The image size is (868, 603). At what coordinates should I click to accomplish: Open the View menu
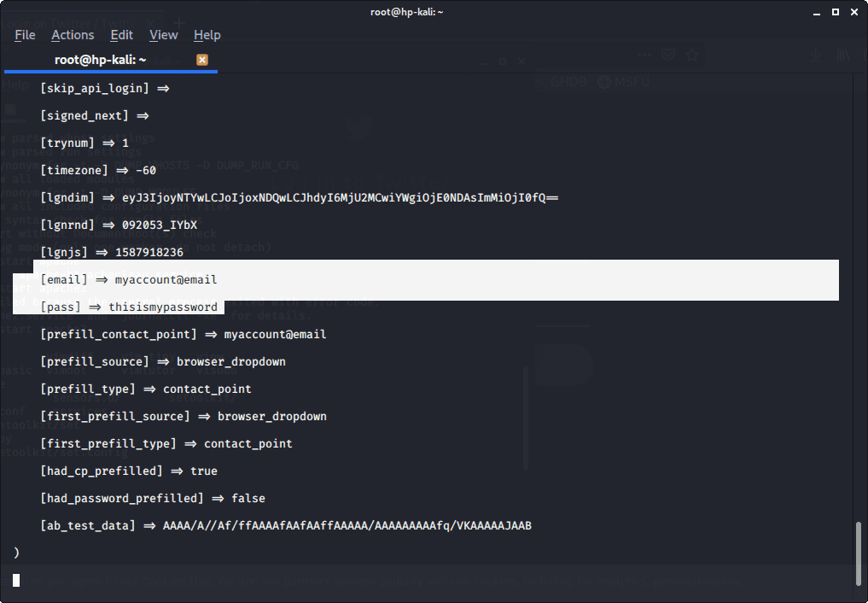tap(163, 35)
